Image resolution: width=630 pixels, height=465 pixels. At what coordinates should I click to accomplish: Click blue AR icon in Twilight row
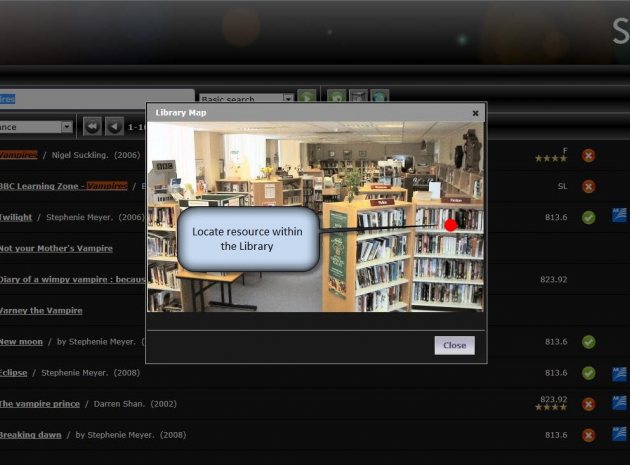(619, 216)
